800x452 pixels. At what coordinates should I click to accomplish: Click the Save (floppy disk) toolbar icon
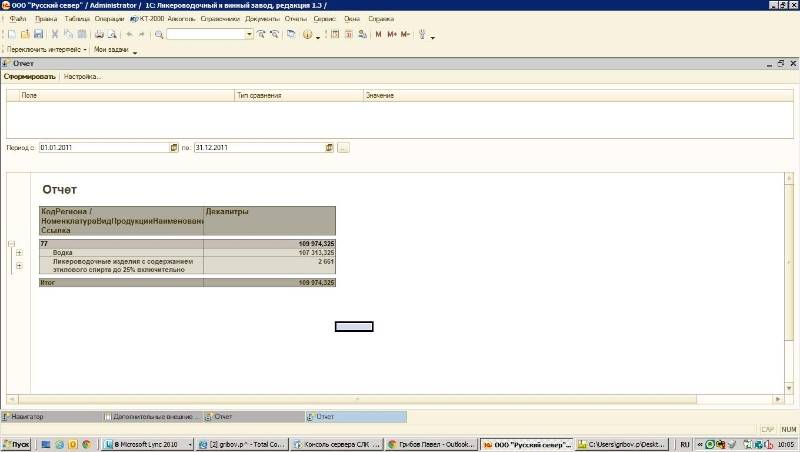click(38, 34)
